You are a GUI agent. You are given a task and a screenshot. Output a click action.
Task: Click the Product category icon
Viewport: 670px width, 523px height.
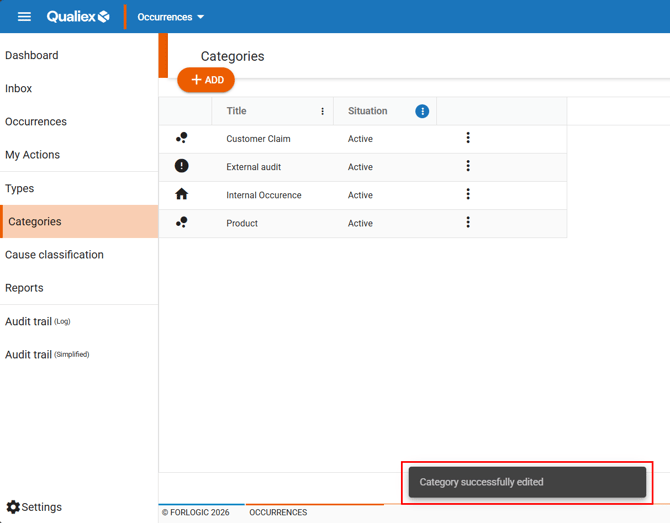click(181, 222)
